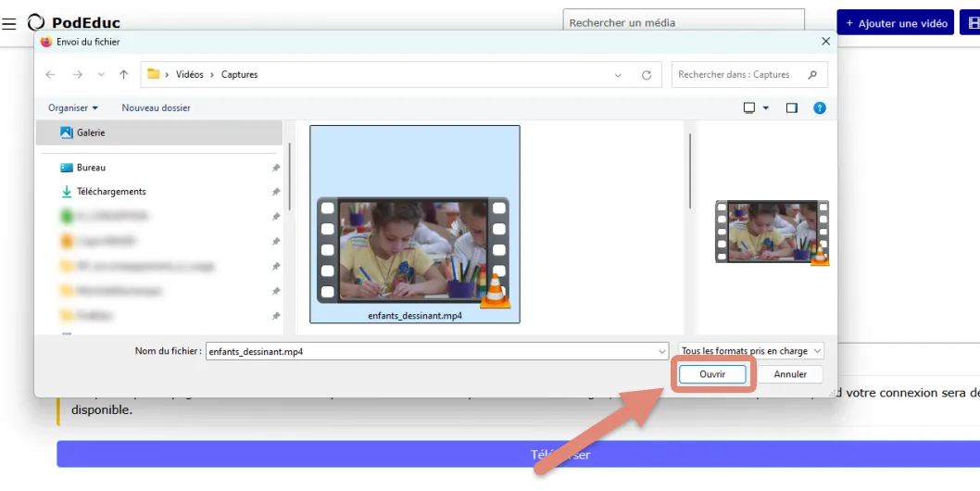Viewport: 980px width, 491px height.
Task: Go forward with the dialog's right arrow
Action: (x=78, y=74)
